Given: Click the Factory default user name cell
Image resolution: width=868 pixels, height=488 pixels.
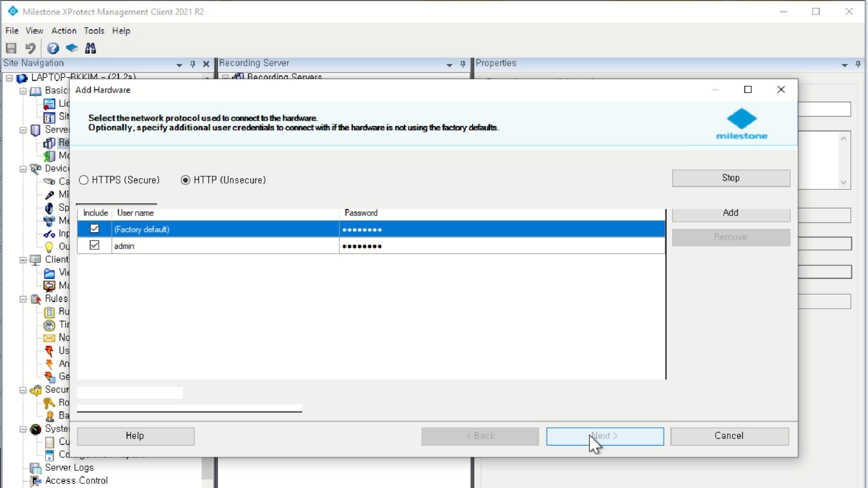Looking at the screenshot, I should pos(225,229).
